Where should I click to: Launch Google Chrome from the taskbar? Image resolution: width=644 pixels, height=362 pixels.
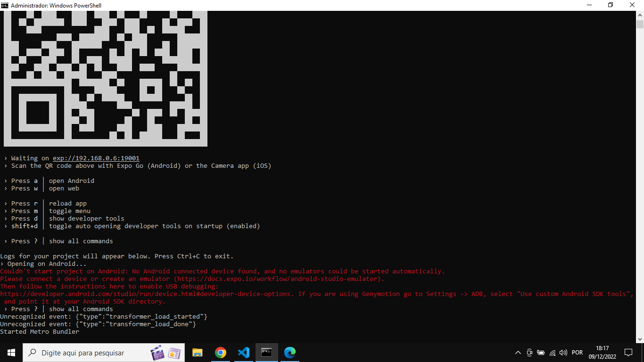220,353
